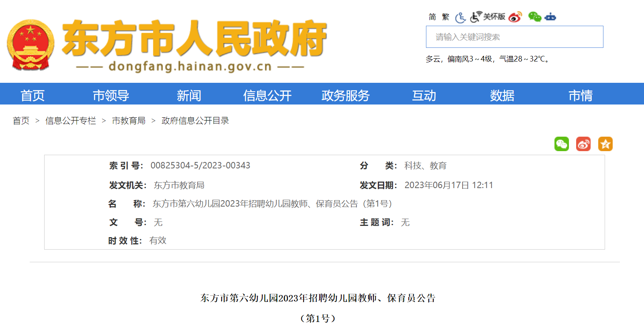Open the Weibo icon in header
644x332 pixels.
click(x=515, y=17)
